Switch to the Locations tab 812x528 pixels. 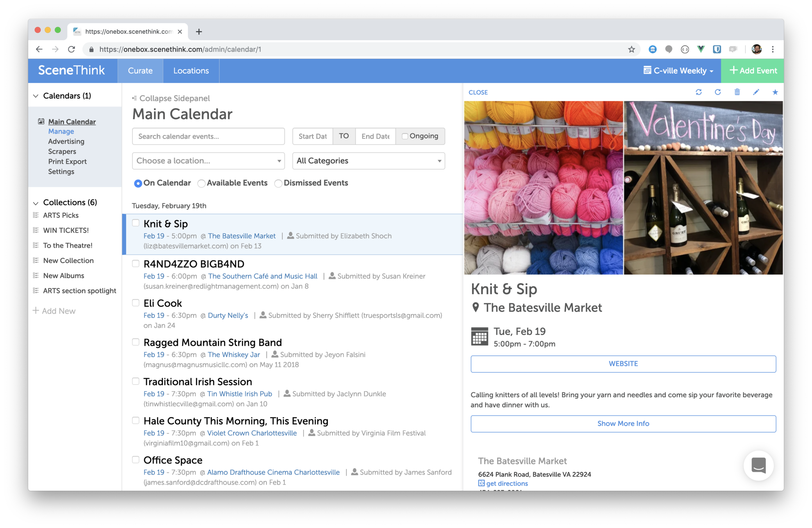tap(191, 71)
